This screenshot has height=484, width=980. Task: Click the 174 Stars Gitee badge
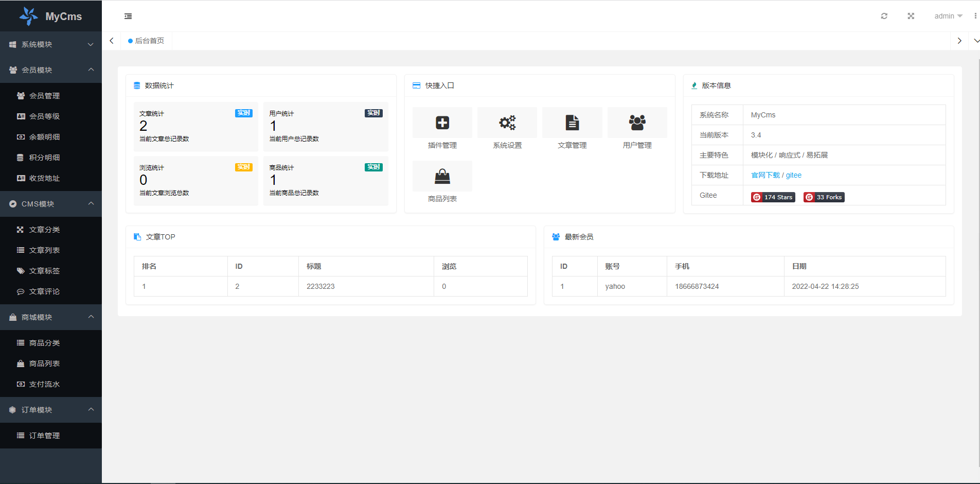click(x=773, y=197)
